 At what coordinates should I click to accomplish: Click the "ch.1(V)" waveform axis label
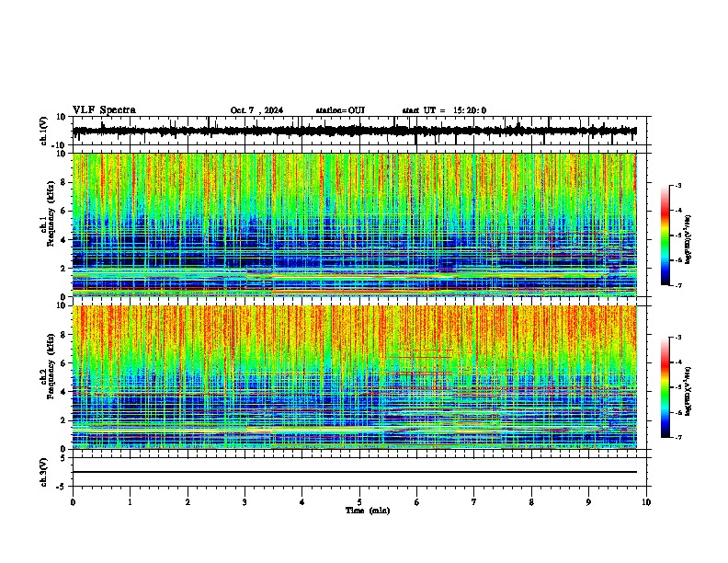(x=44, y=131)
